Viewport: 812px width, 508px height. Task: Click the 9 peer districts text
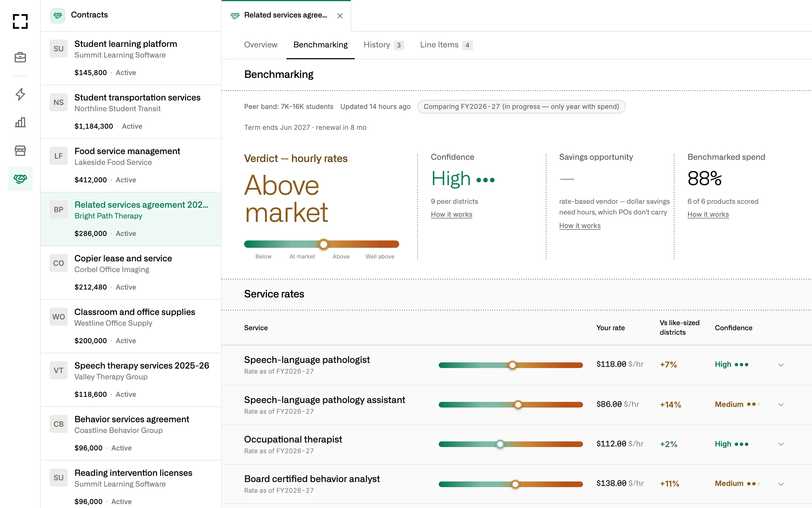[x=454, y=201]
